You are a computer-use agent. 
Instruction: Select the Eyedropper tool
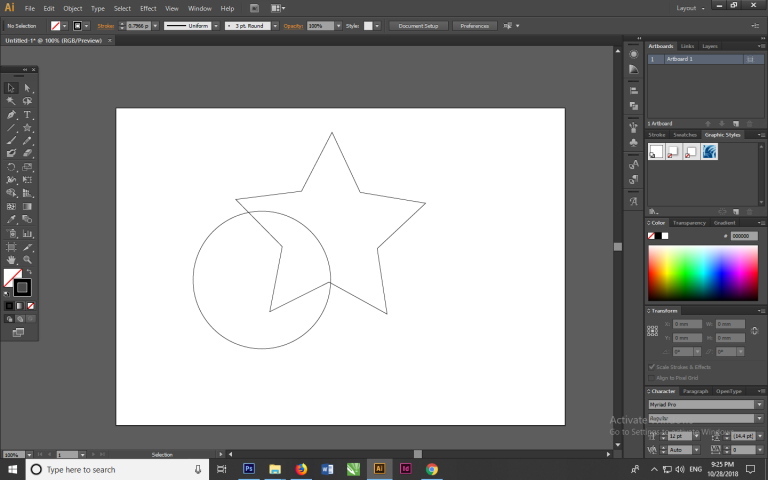11,219
